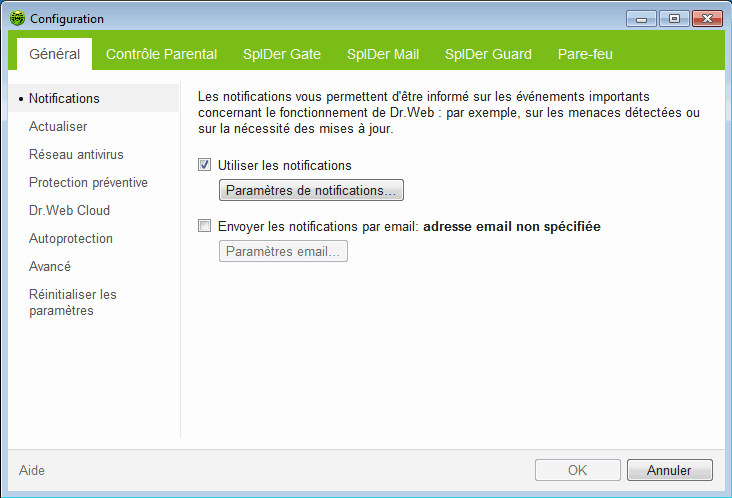Open the Contrôle Parental tab
Image resolution: width=732 pixels, height=498 pixels.
coord(161,54)
